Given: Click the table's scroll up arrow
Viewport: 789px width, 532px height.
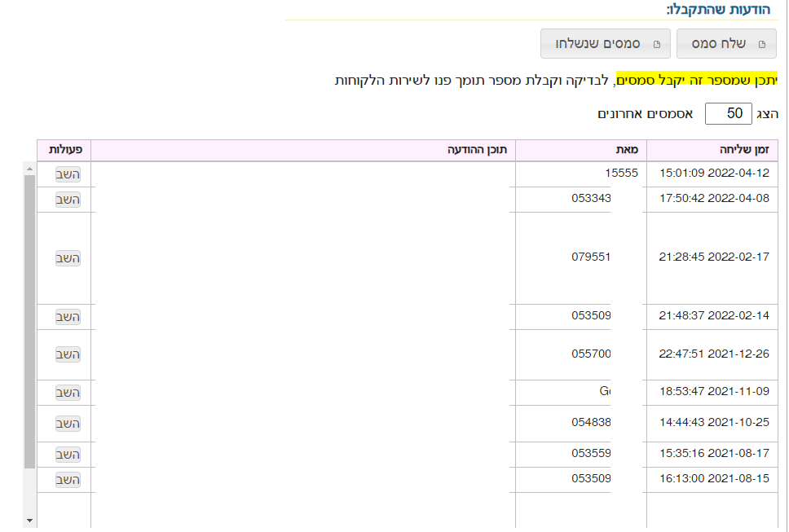Looking at the screenshot, I should [x=29, y=169].
